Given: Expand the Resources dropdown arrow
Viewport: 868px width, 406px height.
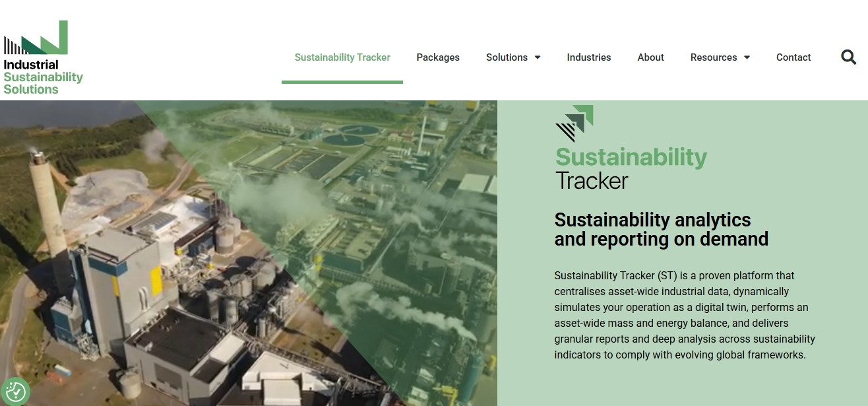Looking at the screenshot, I should point(747,57).
